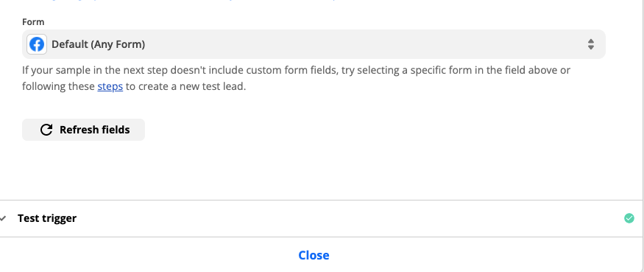Click the circular refresh arrow icon
The image size is (644, 272).
click(46, 130)
